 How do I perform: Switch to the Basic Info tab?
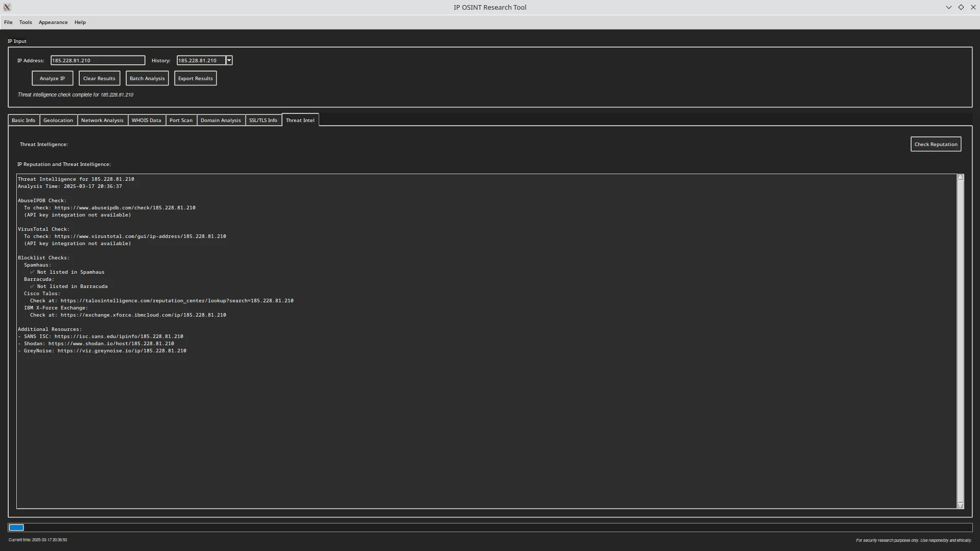click(23, 121)
